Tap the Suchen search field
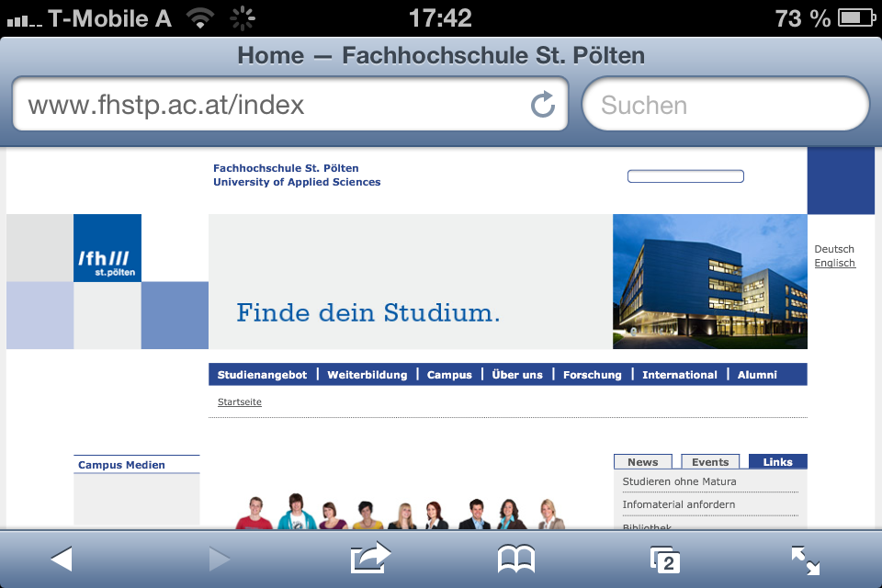The height and width of the screenshot is (588, 882). 726,104
